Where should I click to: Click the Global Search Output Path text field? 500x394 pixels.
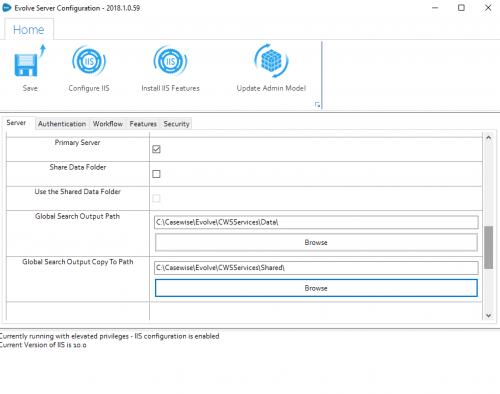click(x=316, y=222)
